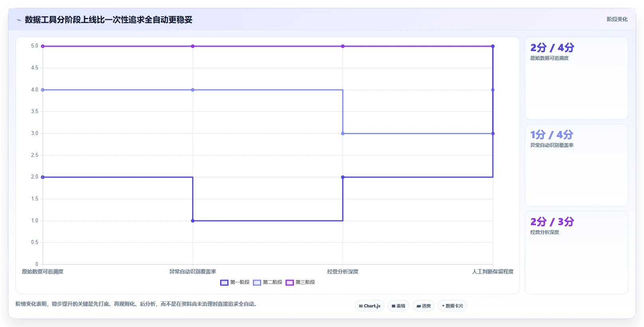Click 第一阶段 point at 2.0 on 原始数据可追溯度
644x327 pixels.
(43, 177)
